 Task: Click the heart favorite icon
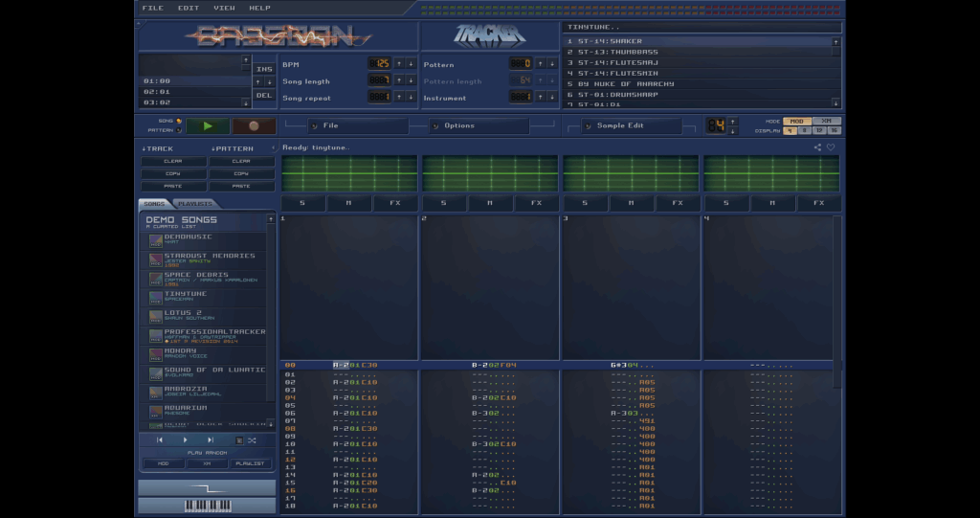click(831, 147)
